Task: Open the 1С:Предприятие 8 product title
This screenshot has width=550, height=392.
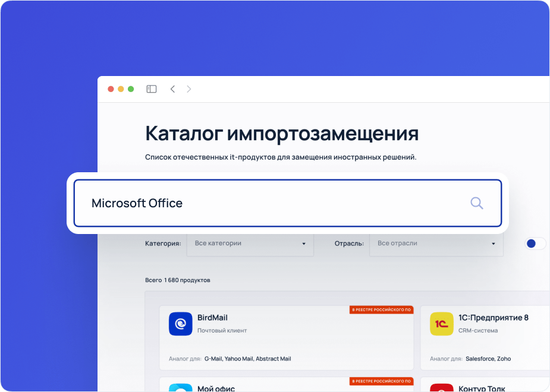Action: [494, 318]
